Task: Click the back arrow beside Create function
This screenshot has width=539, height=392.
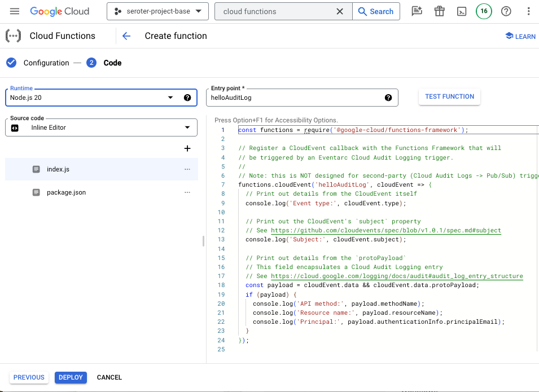Action: 126,36
